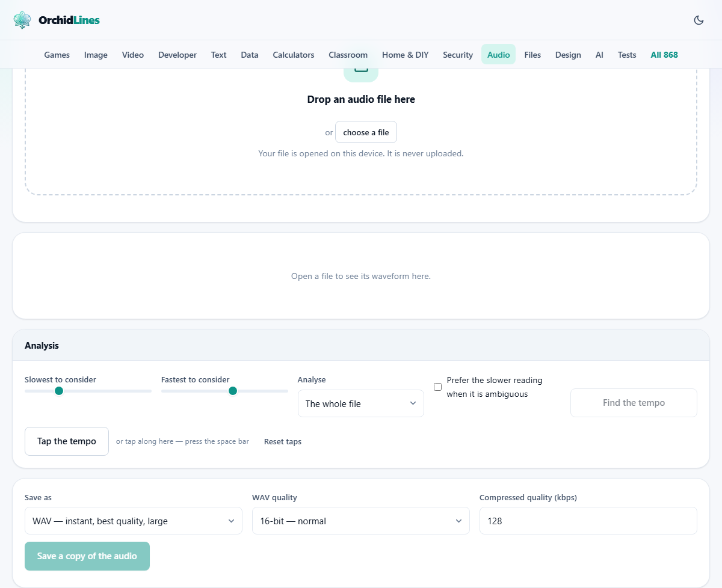This screenshot has width=722, height=588.
Task: Open the Text category
Action: coord(219,55)
